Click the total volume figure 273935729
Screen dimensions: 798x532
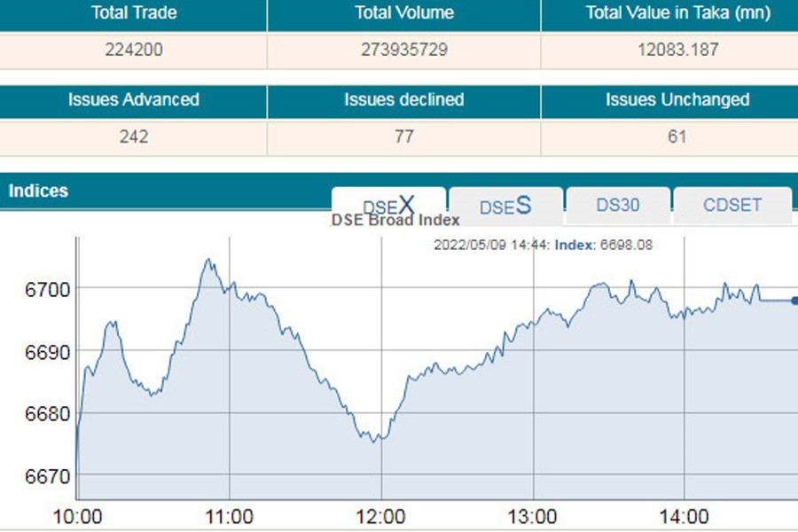point(403,51)
